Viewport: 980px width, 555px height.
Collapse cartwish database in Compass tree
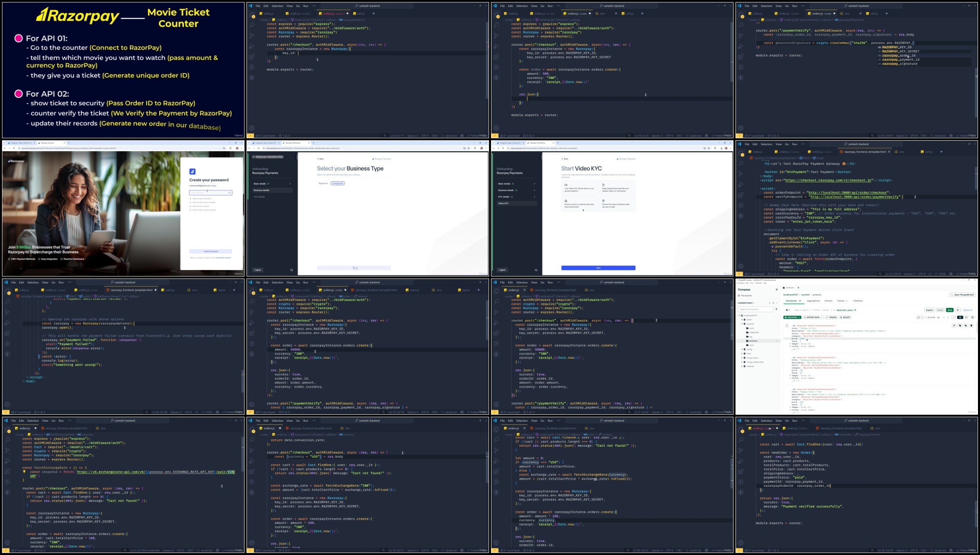click(x=742, y=324)
